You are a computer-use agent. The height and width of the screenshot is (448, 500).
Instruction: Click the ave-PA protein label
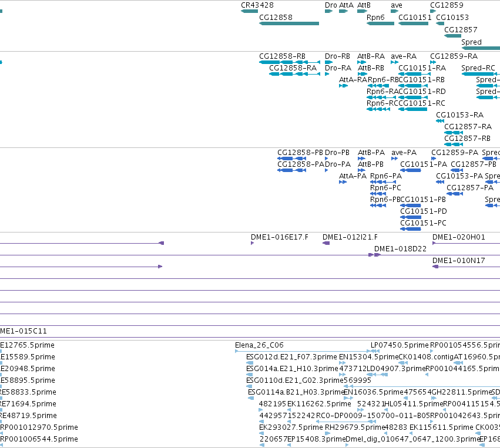coord(404,153)
